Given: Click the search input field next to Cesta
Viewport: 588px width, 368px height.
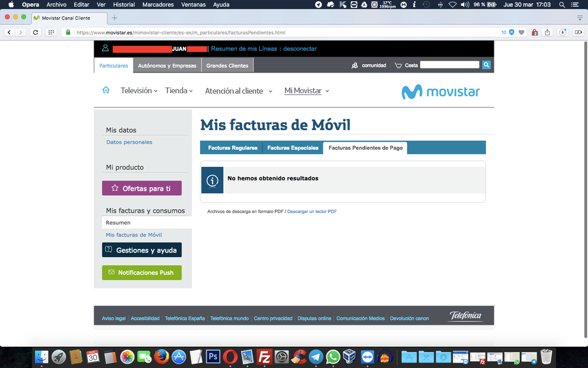Looking at the screenshot, I should pos(450,65).
